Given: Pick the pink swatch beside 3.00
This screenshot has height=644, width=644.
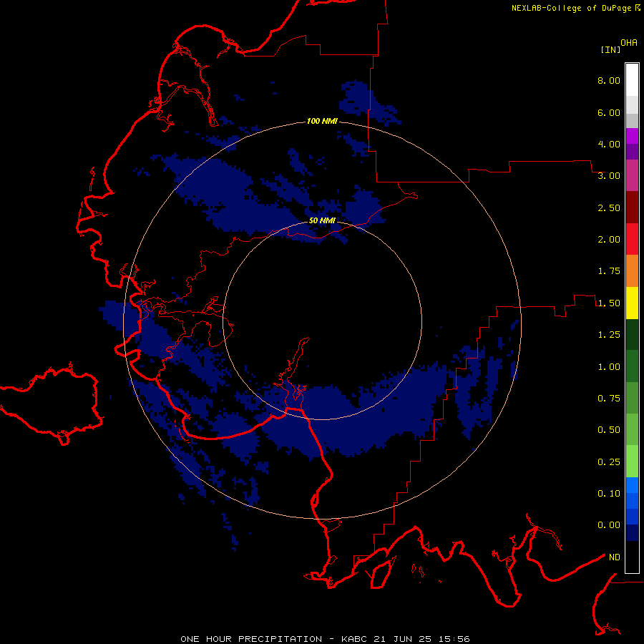Looking at the screenshot, I should point(632,175).
